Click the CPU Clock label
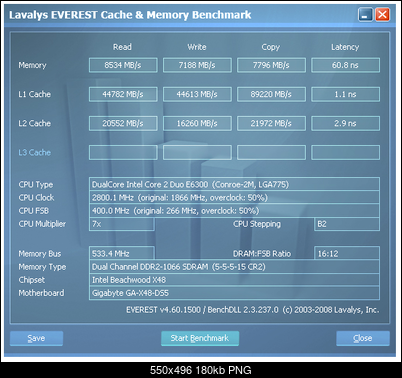402x378 pixels. pyautogui.click(x=36, y=198)
